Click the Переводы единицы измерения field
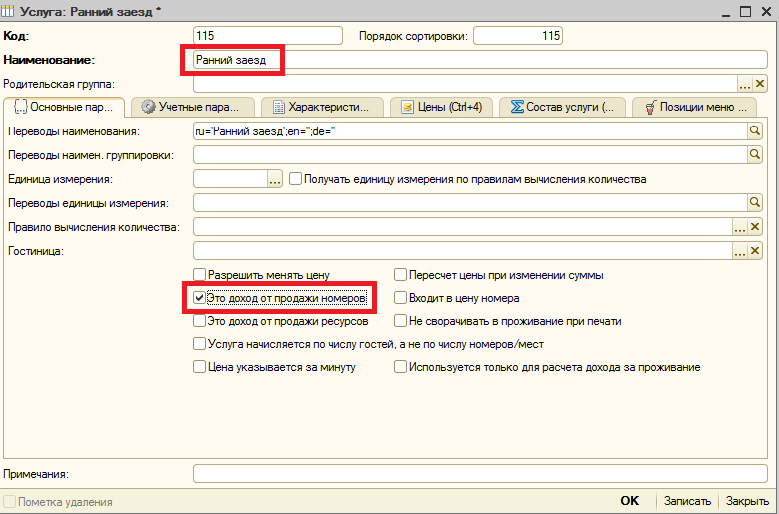This screenshot has height=514, width=779. [x=470, y=202]
